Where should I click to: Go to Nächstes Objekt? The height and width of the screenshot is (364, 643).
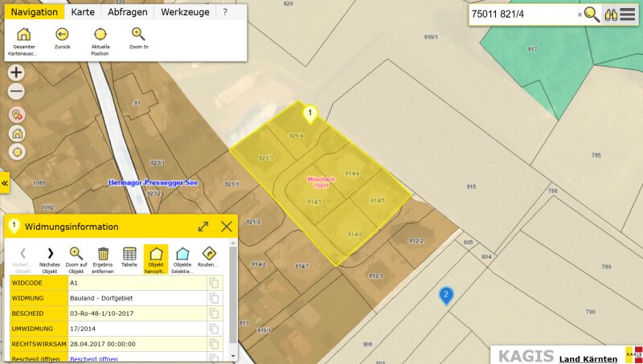pos(50,254)
